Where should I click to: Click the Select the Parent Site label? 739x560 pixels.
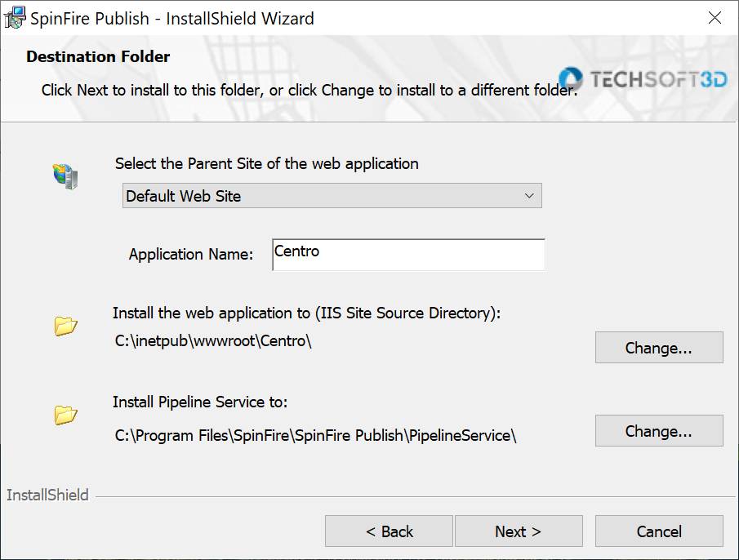click(266, 163)
